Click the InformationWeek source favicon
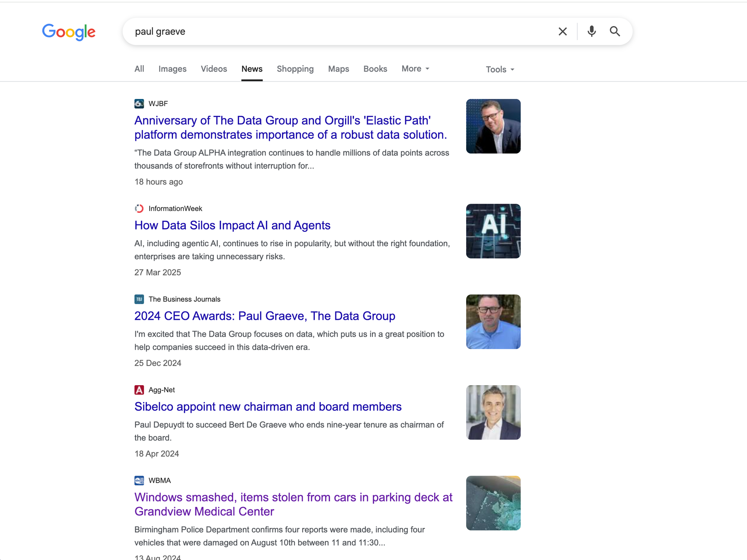This screenshot has height=560, width=747. 139,208
